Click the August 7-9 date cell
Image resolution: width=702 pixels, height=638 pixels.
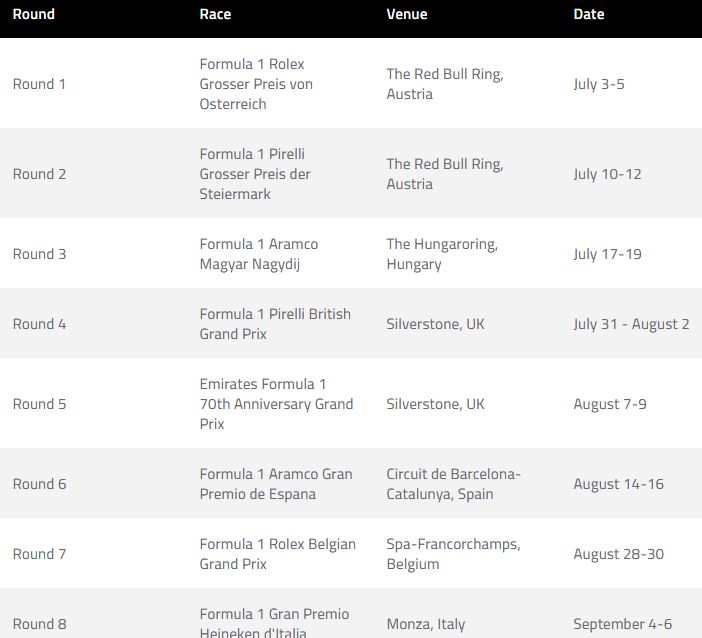tap(610, 404)
